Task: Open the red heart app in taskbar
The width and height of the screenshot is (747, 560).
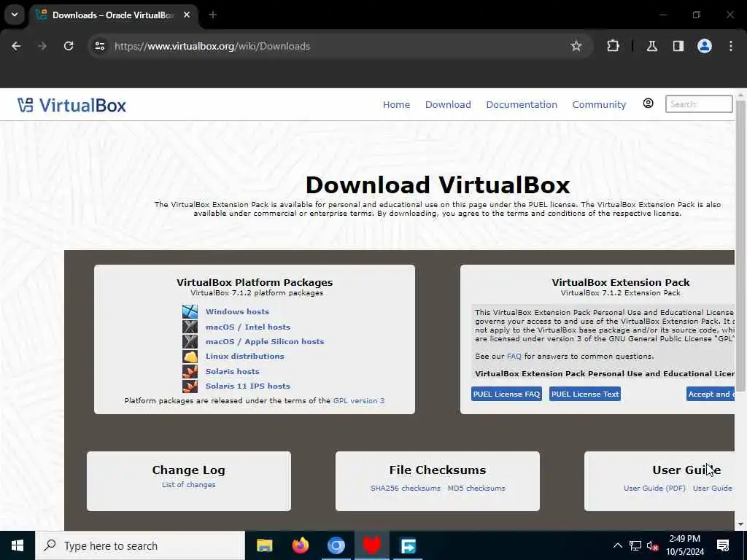Action: point(371,545)
